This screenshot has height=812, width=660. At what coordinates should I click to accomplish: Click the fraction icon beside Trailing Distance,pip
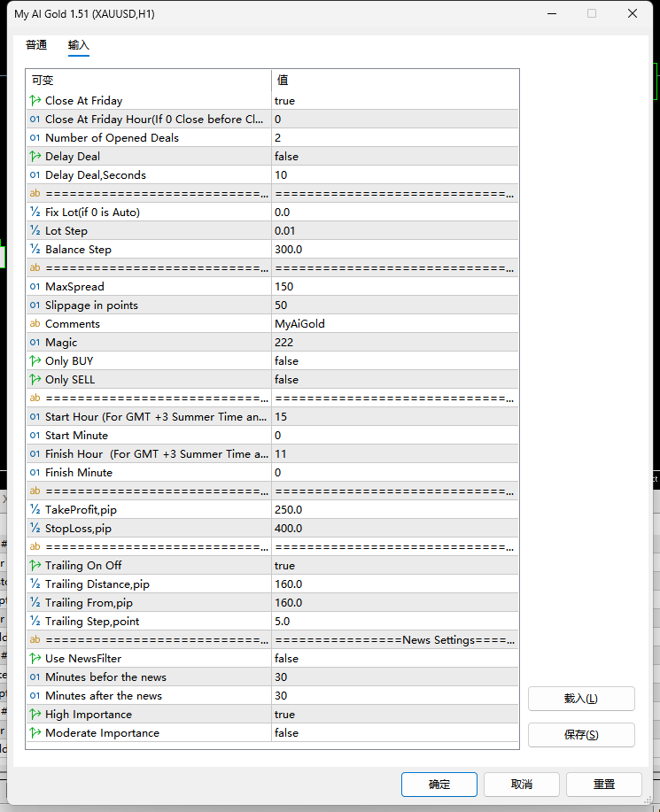click(35, 584)
